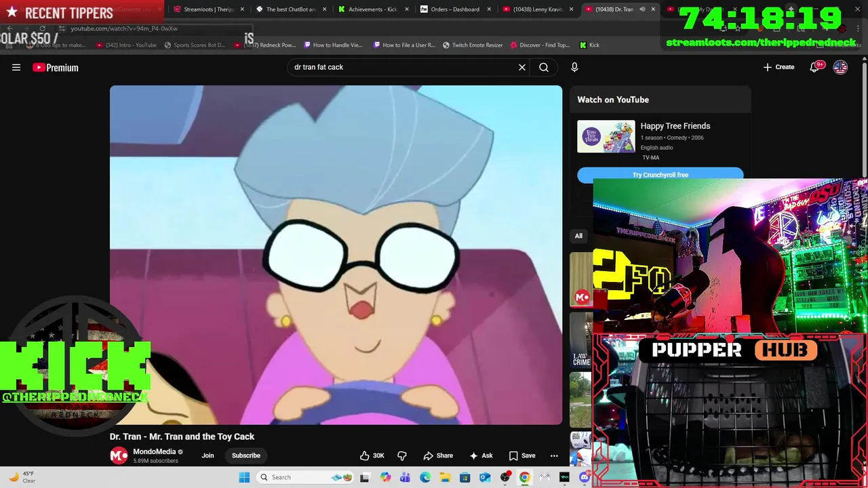Close the Streamloots tab

[242, 9]
